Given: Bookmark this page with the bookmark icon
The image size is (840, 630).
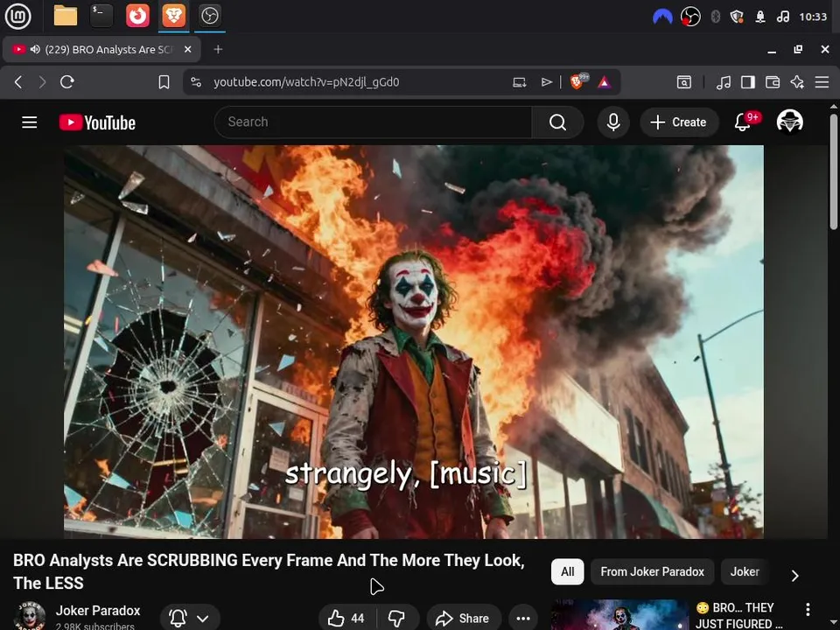Looking at the screenshot, I should [164, 82].
